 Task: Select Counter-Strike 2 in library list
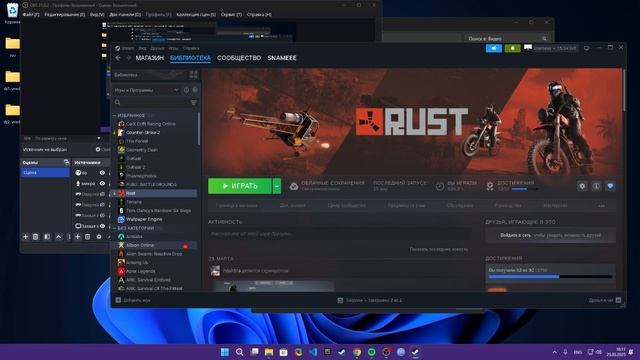click(x=143, y=132)
